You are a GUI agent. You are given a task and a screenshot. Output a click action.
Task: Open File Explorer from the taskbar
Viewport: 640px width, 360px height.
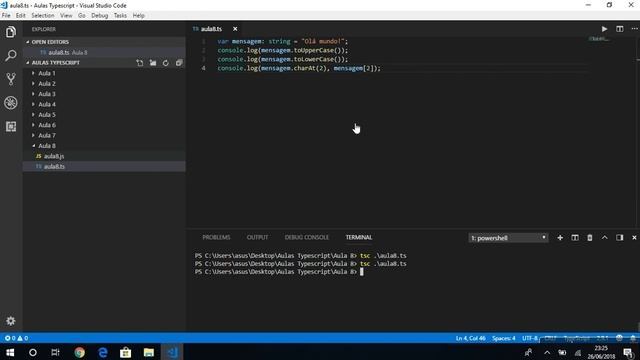[149, 352]
